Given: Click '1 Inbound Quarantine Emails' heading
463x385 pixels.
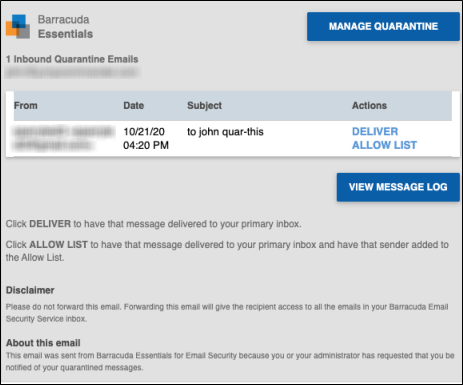Looking at the screenshot, I should (72, 59).
